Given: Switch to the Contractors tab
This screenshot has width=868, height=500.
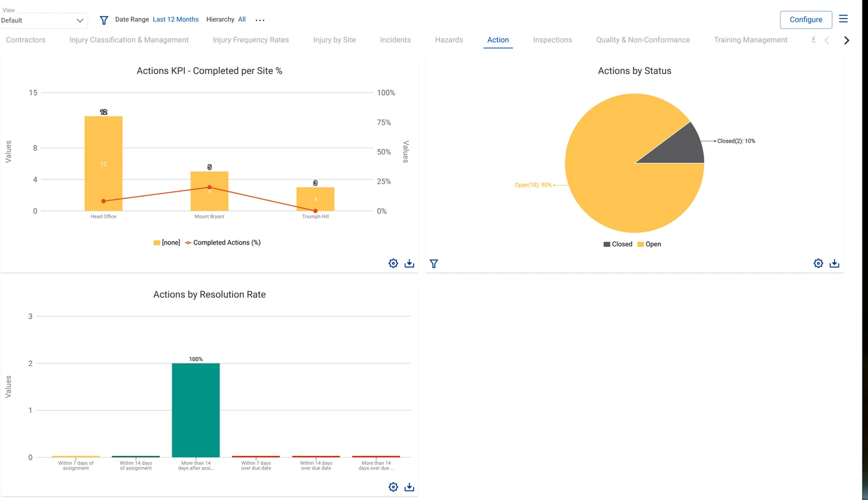Looking at the screenshot, I should [25, 40].
